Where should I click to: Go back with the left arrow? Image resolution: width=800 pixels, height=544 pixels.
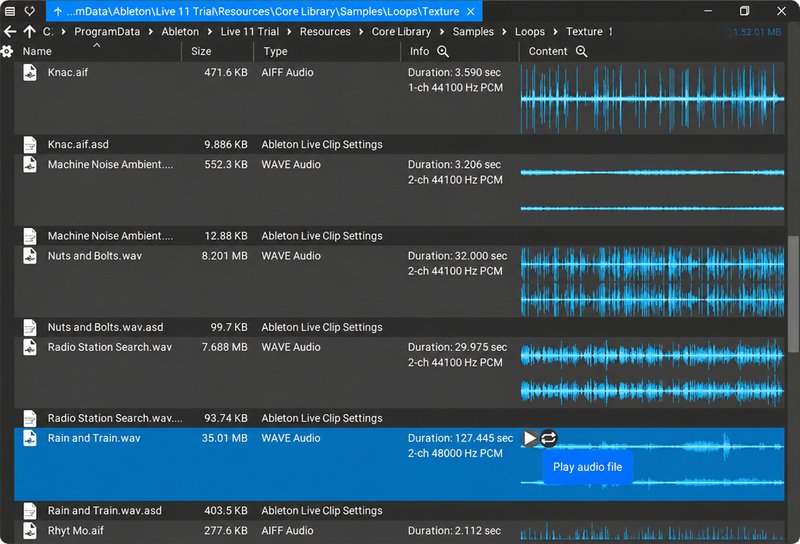pos(10,32)
